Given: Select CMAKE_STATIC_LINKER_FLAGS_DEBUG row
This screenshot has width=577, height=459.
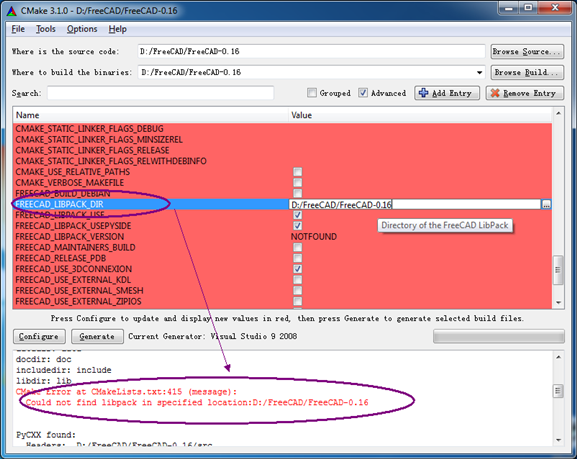Looking at the screenshot, I should [282, 129].
